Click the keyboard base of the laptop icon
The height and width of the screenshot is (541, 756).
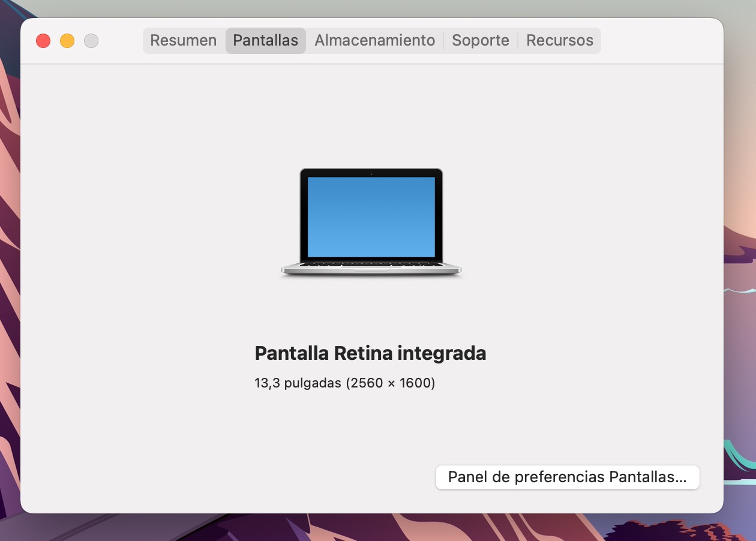[371, 268]
